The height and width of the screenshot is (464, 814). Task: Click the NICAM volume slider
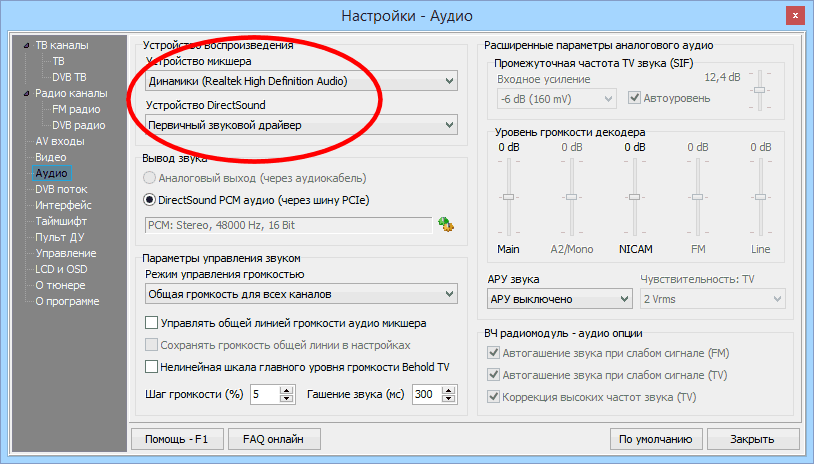point(635,197)
